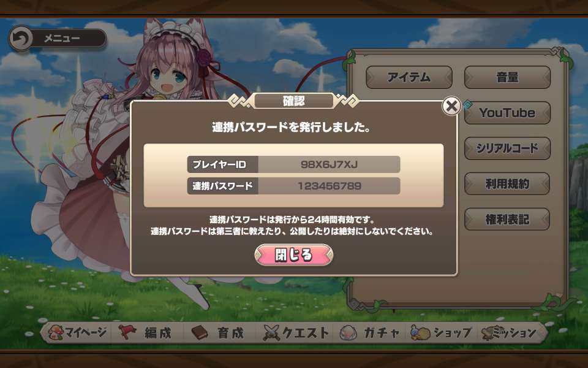Click the pink 閉じる button
The width and height of the screenshot is (588, 368).
pos(293,255)
